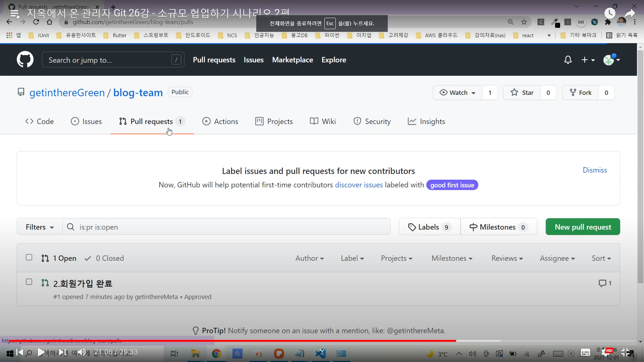The image size is (644, 362).
Task: Switch to the Insights tab
Action: (x=426, y=121)
